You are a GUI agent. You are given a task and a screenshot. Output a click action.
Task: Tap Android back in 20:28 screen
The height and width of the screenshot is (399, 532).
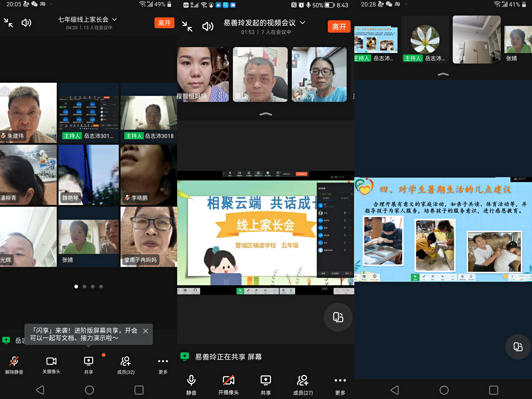point(395,390)
